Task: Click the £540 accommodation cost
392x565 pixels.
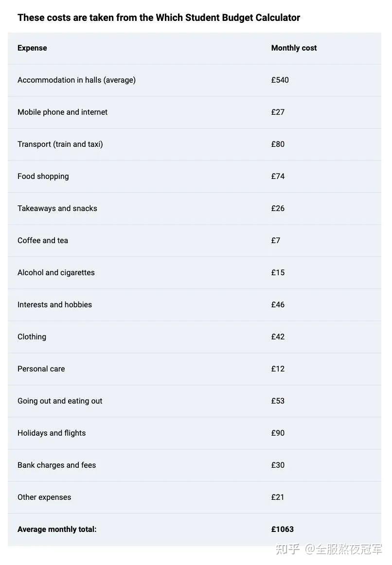Action: [280, 80]
